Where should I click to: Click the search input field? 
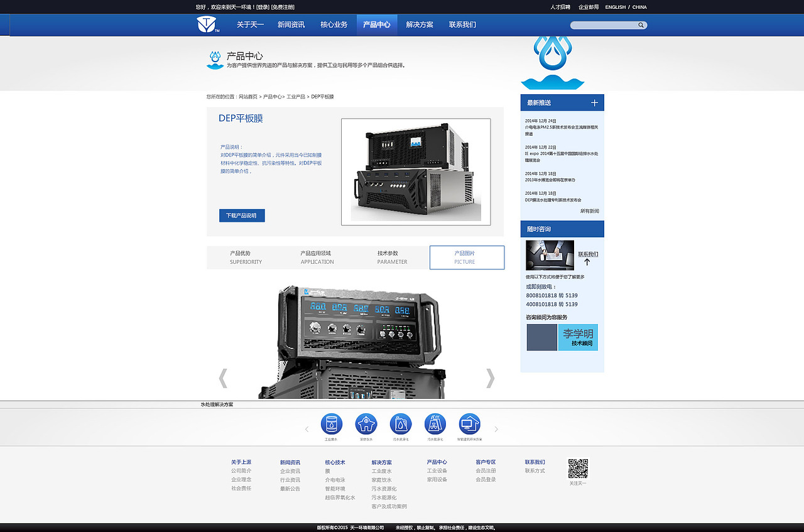[x=604, y=25]
